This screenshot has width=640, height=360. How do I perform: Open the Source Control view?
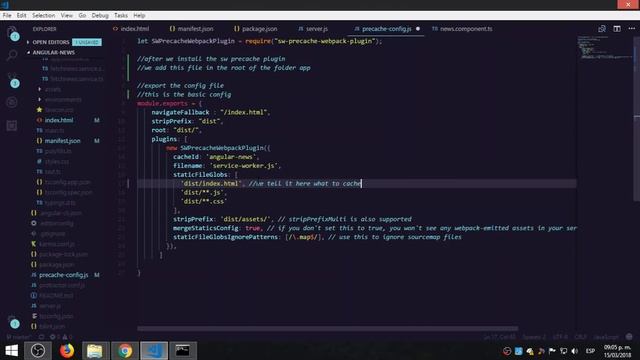(x=12, y=79)
